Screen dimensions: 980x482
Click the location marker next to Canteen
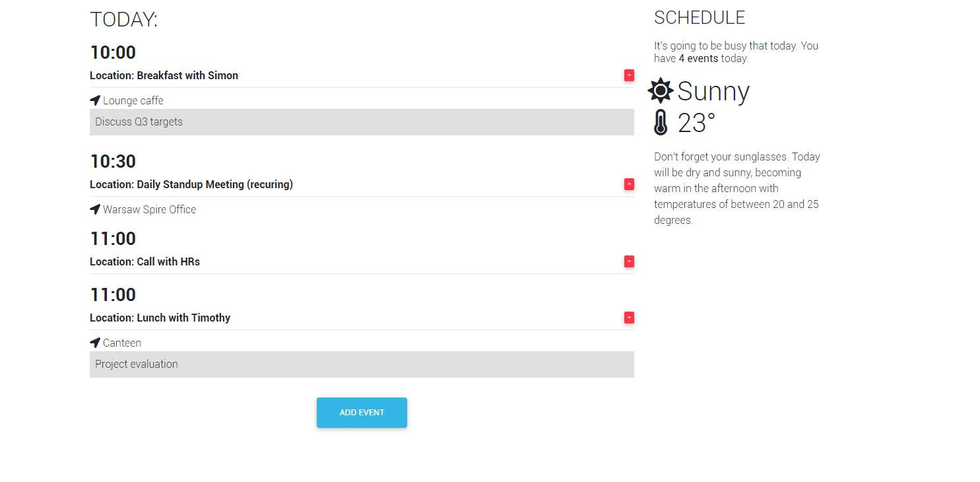point(94,342)
